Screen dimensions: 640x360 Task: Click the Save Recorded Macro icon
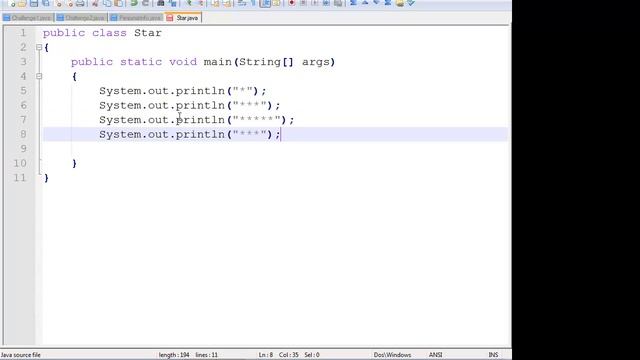pyautogui.click(x=338, y=3)
